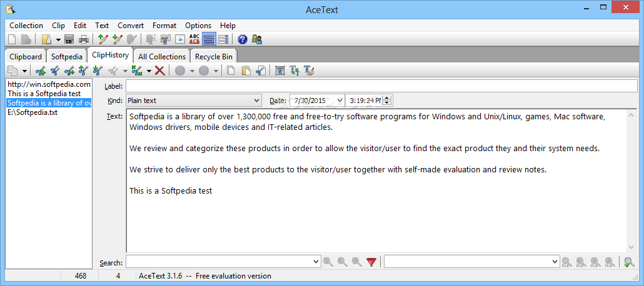The height and width of the screenshot is (286, 644).
Task: Open the Help menu
Action: tap(228, 26)
